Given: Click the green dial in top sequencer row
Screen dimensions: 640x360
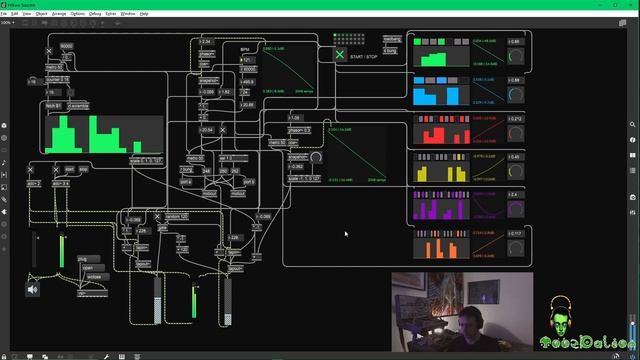Looking at the screenshot, I should pos(516,56).
